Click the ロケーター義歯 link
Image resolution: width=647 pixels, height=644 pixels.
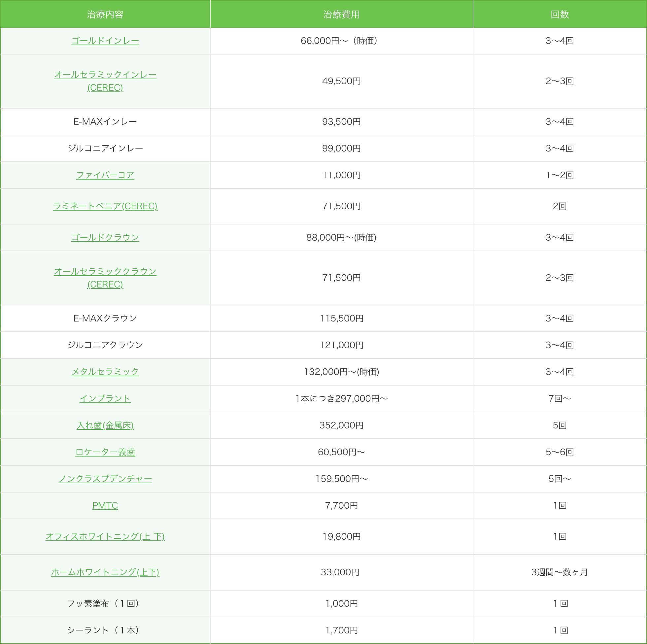tap(105, 452)
